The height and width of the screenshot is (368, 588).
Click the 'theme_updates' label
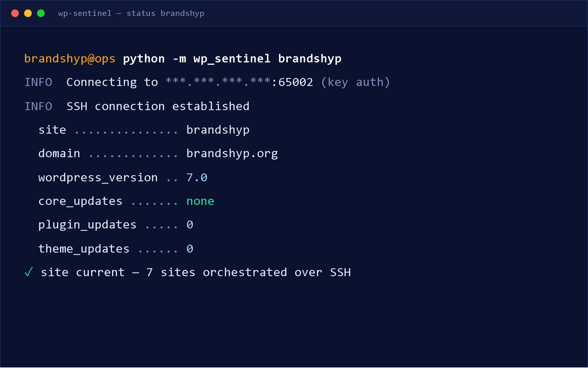pos(84,249)
